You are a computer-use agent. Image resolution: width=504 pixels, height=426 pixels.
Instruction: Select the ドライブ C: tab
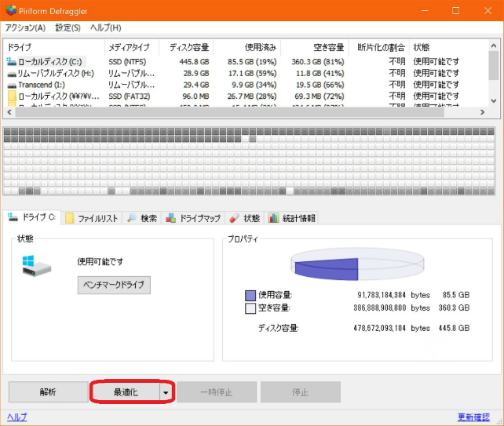32,217
